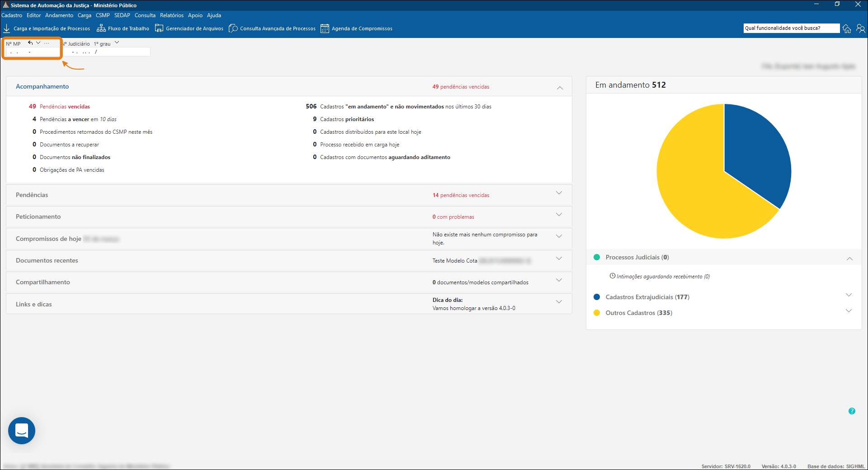Expand the Pendências section chevron

559,193
